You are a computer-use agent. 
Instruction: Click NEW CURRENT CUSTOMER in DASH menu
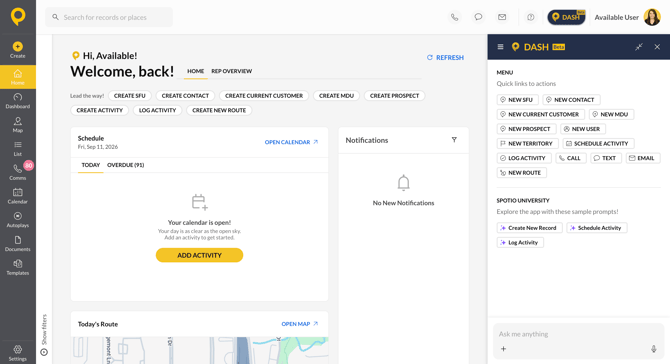click(x=541, y=114)
